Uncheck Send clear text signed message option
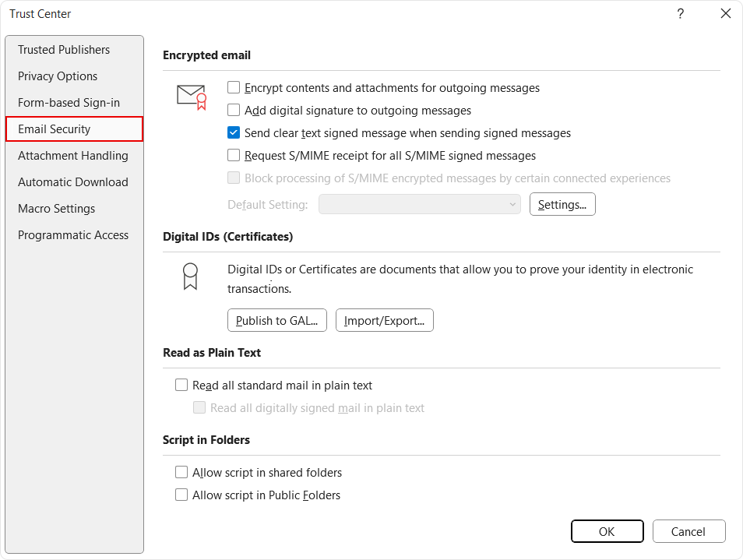743x560 pixels. coord(234,132)
